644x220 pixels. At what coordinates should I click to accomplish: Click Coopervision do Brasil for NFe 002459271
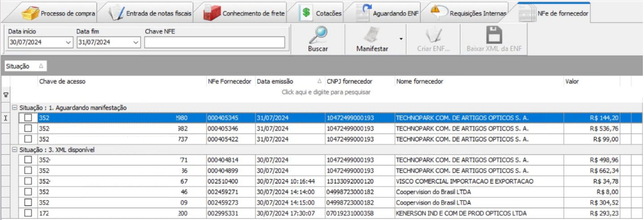[x=433, y=192]
